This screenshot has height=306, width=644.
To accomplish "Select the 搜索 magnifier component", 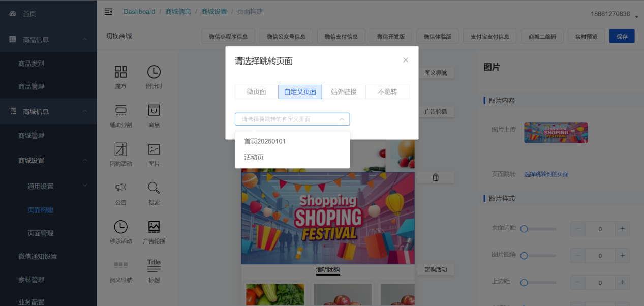I will point(154,188).
